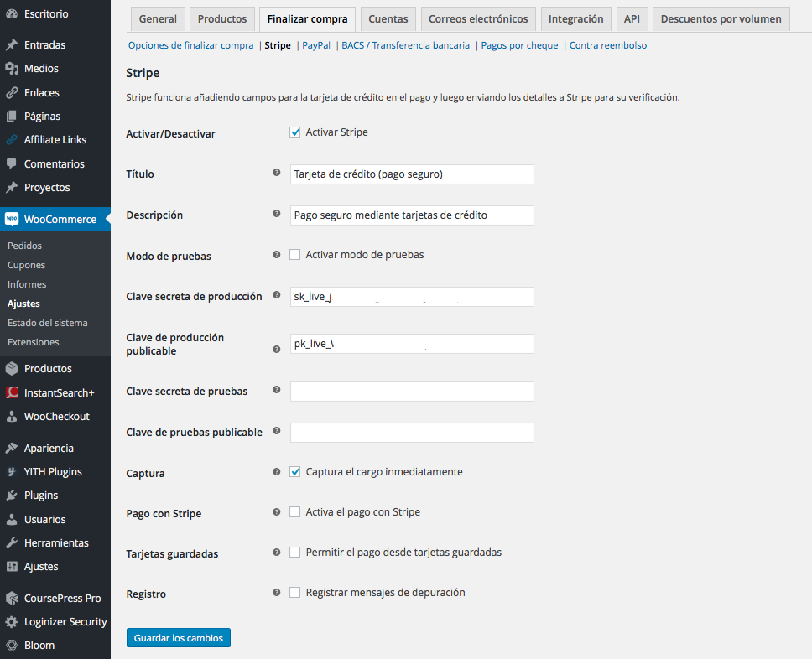Open the Integración tab
The image size is (812, 659).
click(x=575, y=19)
